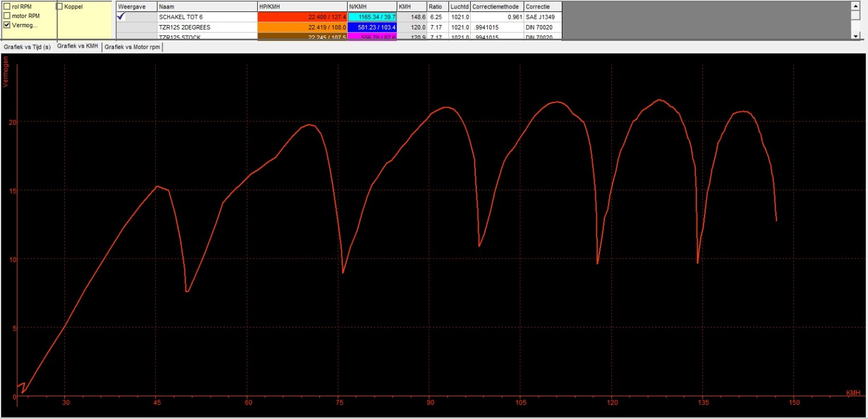Click the KMH column header

pos(412,6)
